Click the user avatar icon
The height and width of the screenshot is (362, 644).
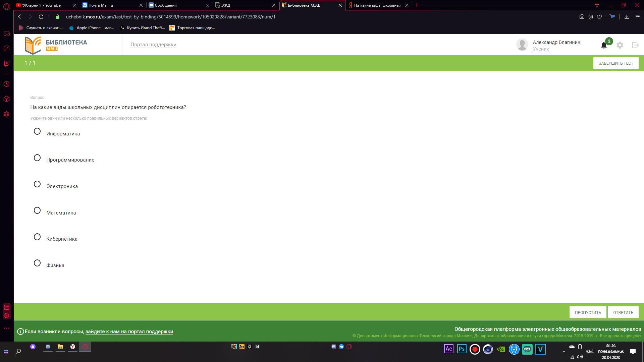point(522,45)
